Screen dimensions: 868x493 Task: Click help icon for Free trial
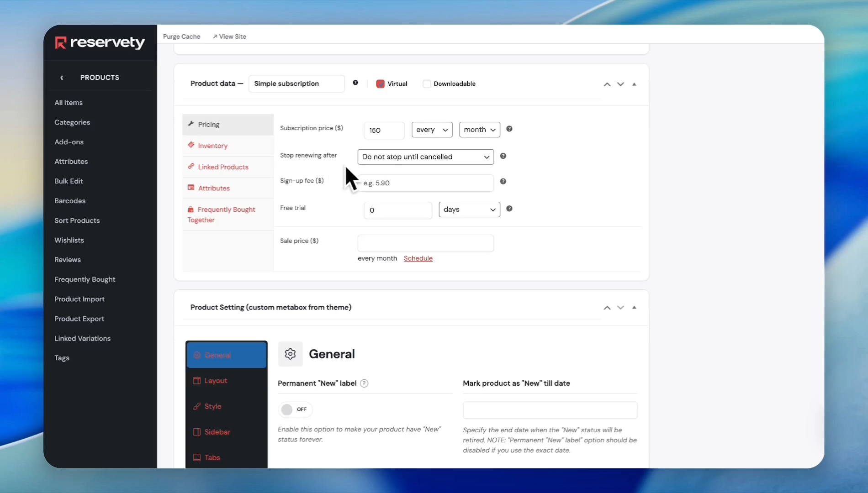509,209
